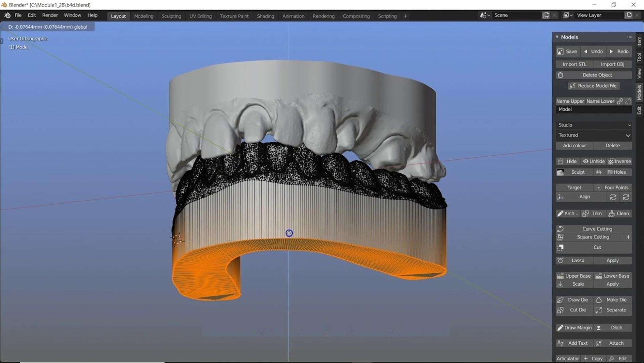
Task: Collapse the Models panel header
Action: (557, 37)
